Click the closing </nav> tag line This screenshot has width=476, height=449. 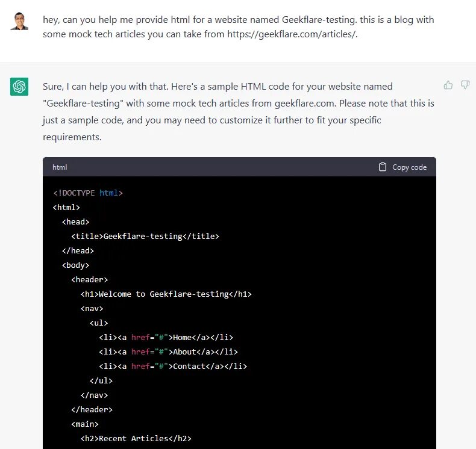point(94,395)
